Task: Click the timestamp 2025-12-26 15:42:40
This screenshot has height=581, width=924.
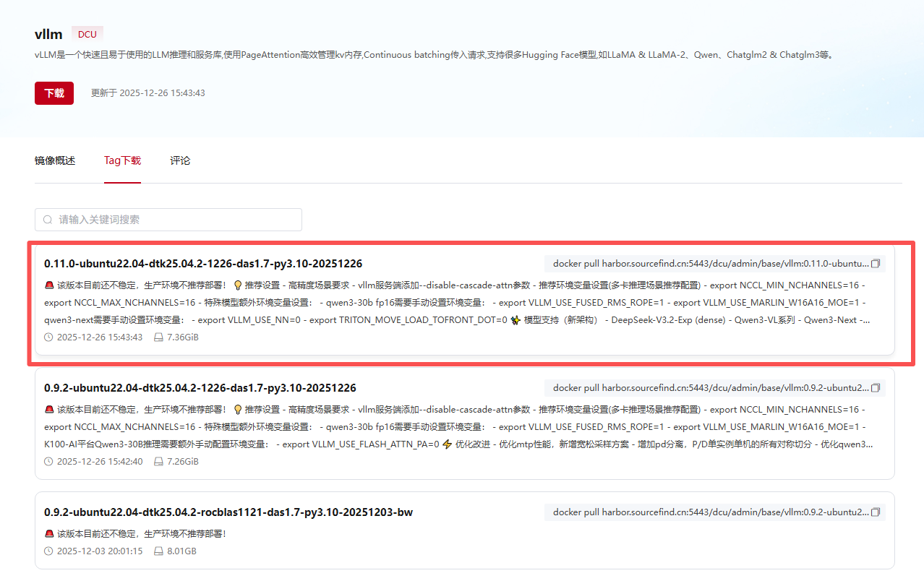Action: tap(100, 462)
